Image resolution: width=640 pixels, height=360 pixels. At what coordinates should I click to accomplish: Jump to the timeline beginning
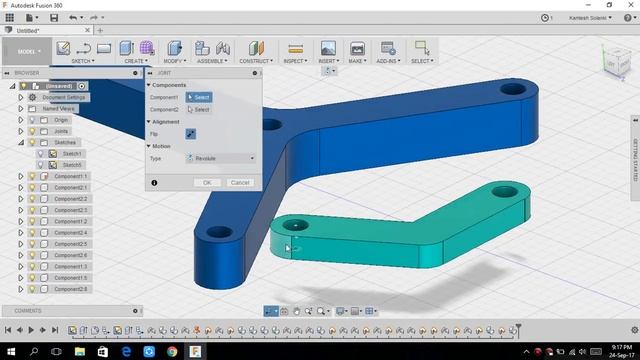point(8,330)
